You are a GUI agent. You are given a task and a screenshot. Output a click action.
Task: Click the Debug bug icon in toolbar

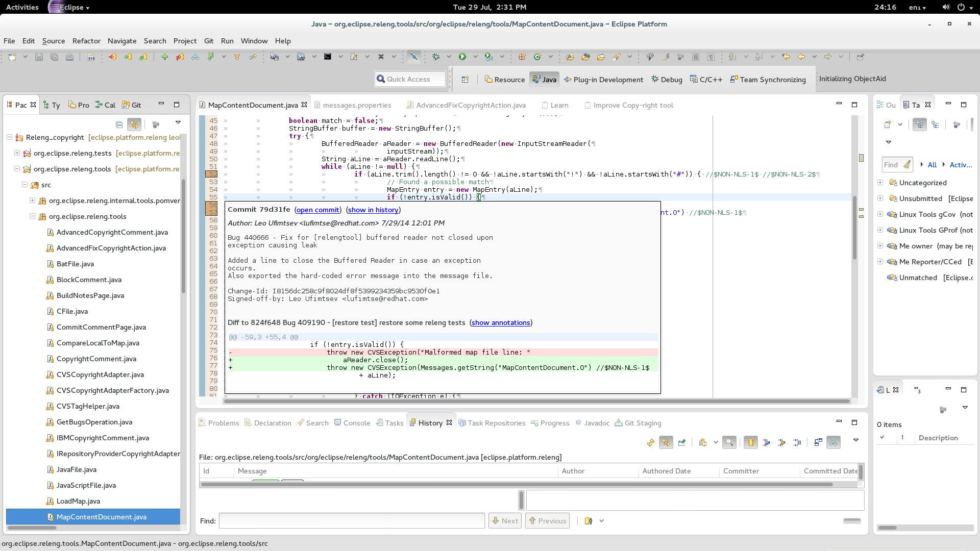436,57
